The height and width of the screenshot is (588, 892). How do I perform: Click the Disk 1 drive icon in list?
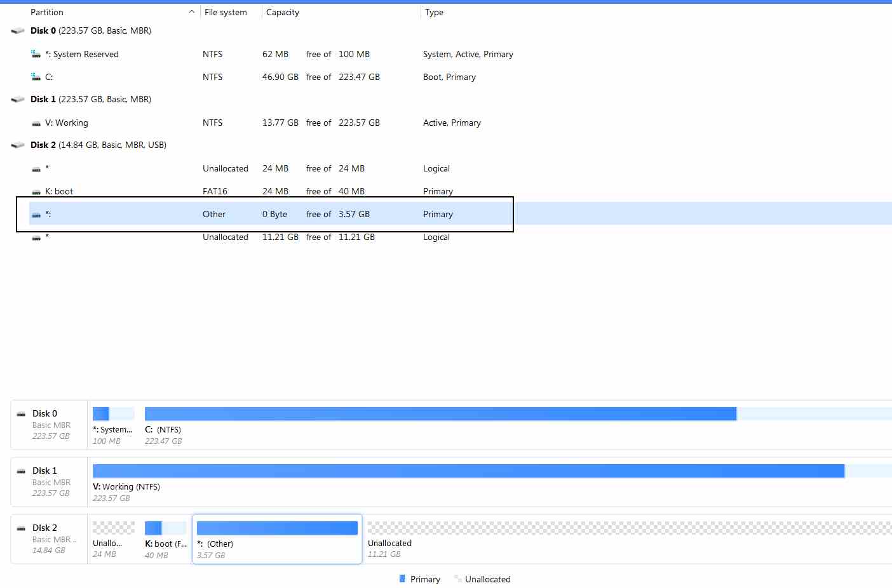[18, 100]
